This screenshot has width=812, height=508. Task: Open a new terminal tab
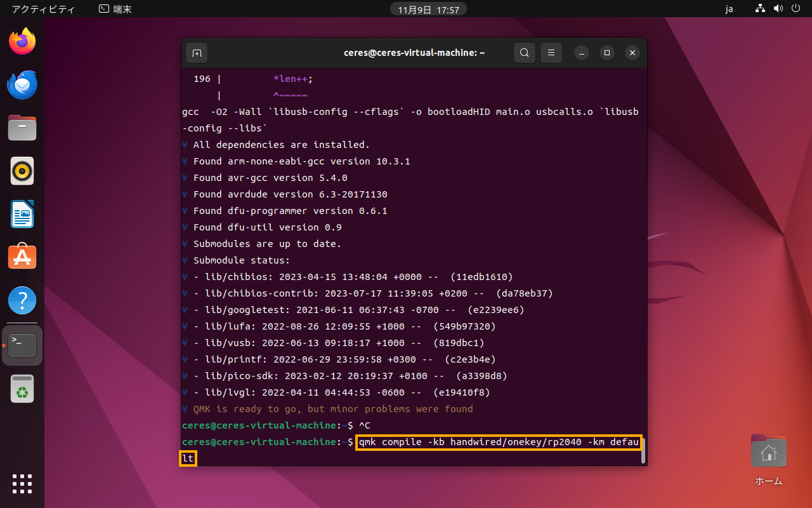tap(197, 53)
